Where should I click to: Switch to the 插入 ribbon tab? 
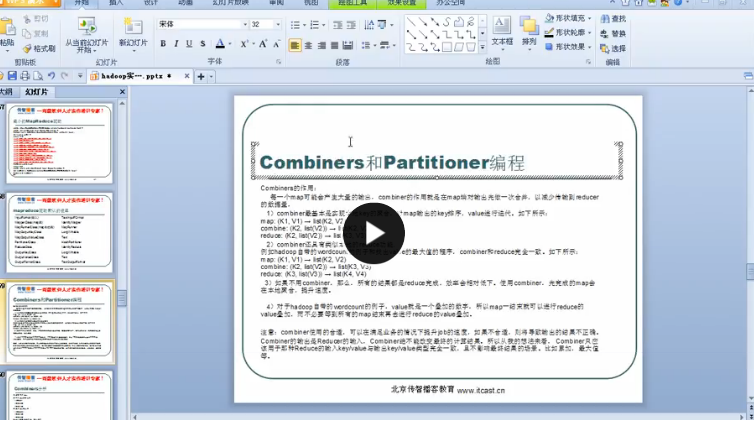click(116, 3)
